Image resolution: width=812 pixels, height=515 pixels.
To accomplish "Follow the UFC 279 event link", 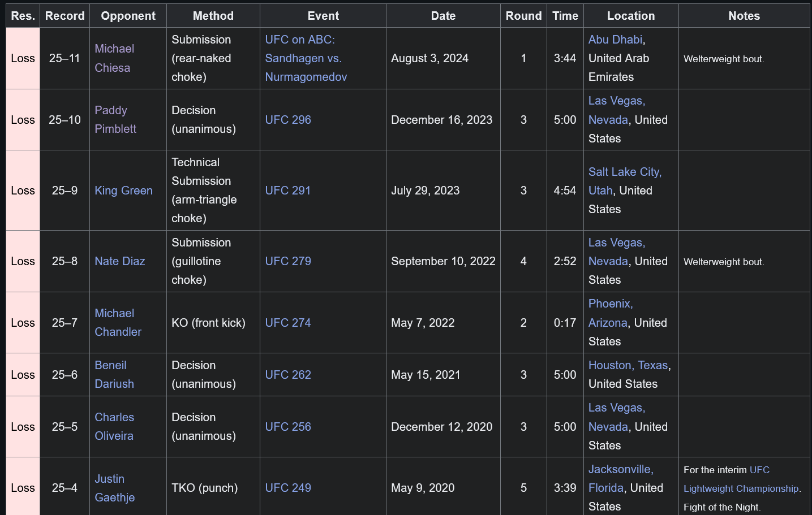I will click(288, 261).
